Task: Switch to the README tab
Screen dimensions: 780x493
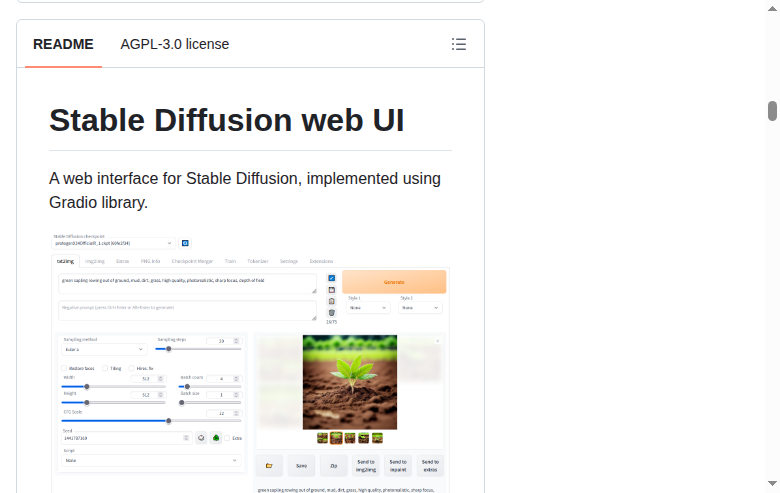Action: pos(63,44)
